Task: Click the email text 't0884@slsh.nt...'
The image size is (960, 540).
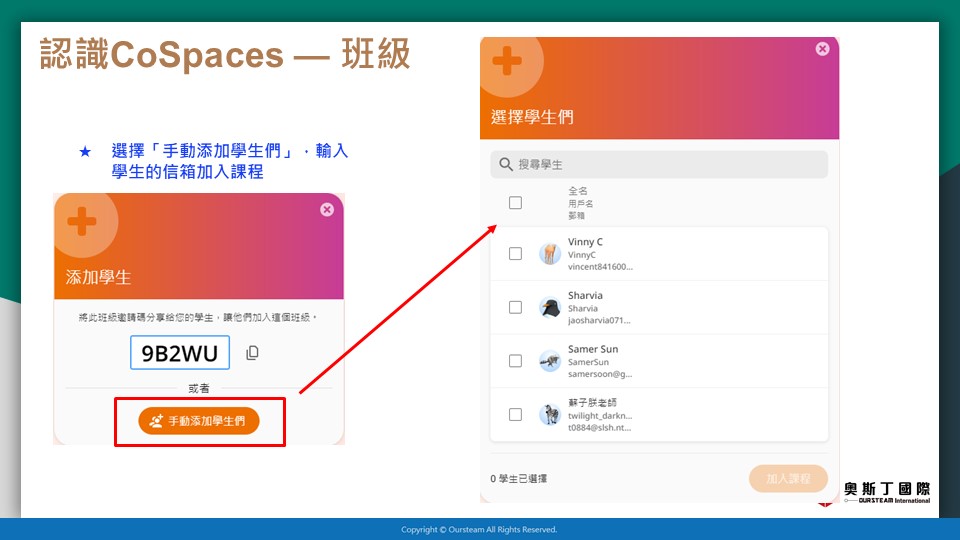Action: point(599,428)
